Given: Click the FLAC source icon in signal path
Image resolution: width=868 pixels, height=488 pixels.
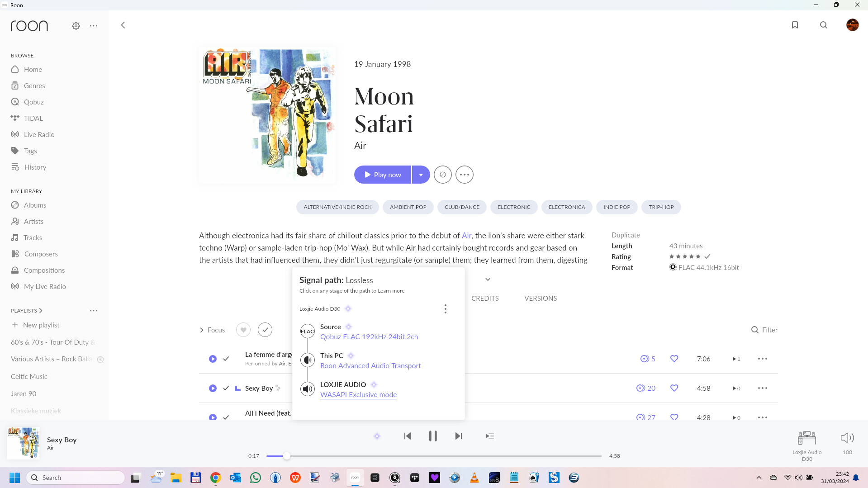Looking at the screenshot, I should point(308,332).
